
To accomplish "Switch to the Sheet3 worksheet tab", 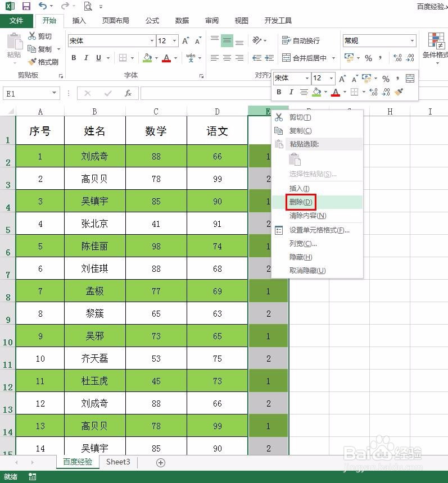I will [x=118, y=462].
